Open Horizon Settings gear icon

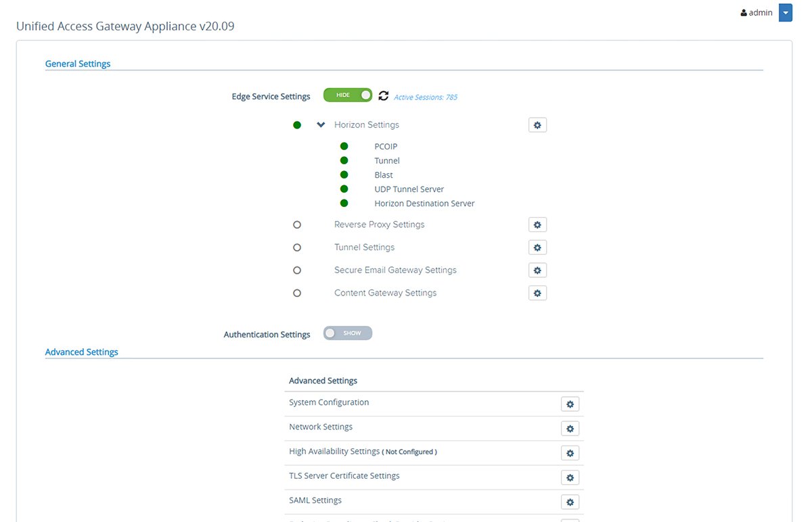pos(537,124)
